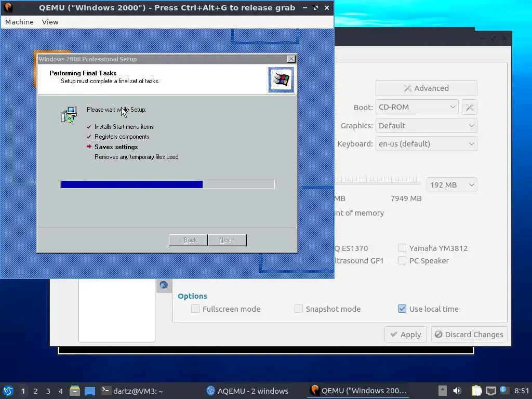The image size is (532, 399).
Task: Click the tools icon next to Boot dropdown
Action: coord(470,108)
